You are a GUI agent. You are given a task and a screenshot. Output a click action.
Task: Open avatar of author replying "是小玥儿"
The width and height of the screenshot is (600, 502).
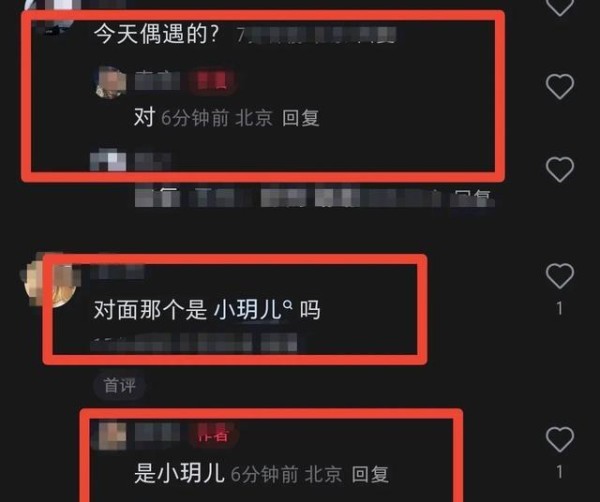pos(111,436)
